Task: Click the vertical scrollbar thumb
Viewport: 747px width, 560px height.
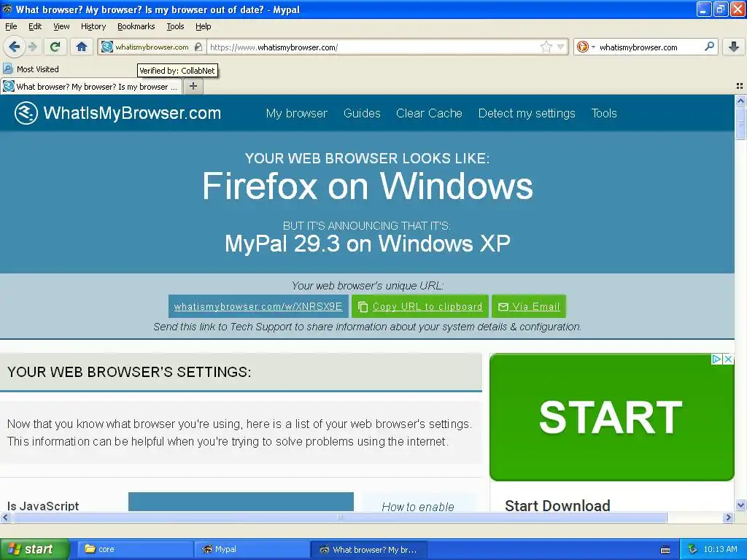Action: tap(740, 124)
